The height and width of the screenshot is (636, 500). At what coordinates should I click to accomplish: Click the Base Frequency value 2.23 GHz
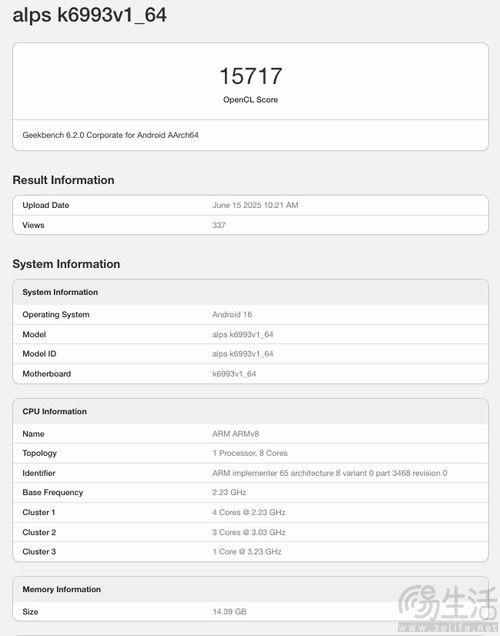(x=229, y=492)
